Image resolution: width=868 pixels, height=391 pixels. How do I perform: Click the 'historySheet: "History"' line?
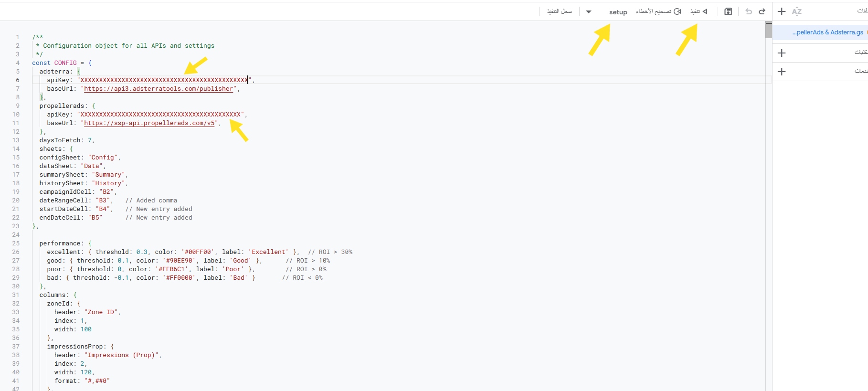(x=84, y=183)
